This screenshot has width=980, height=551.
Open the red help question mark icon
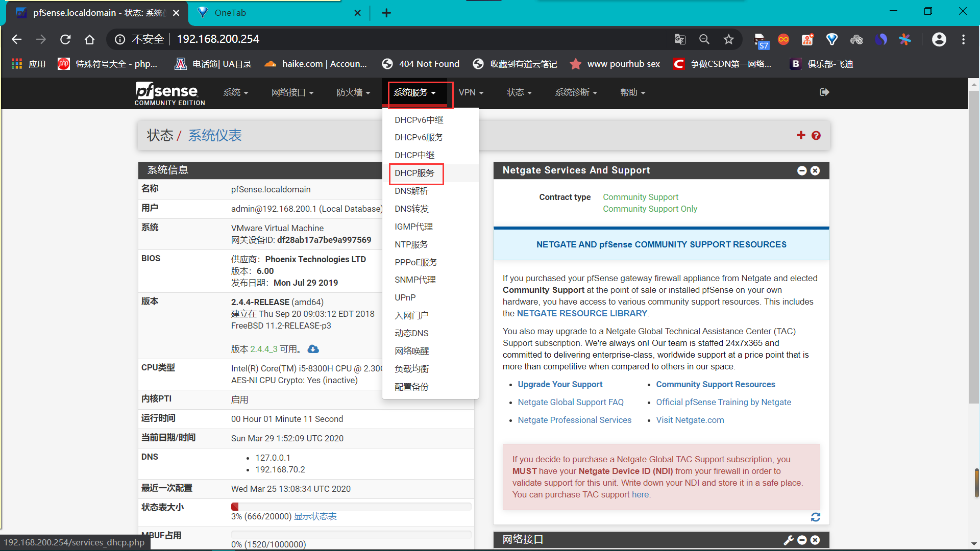pos(816,135)
